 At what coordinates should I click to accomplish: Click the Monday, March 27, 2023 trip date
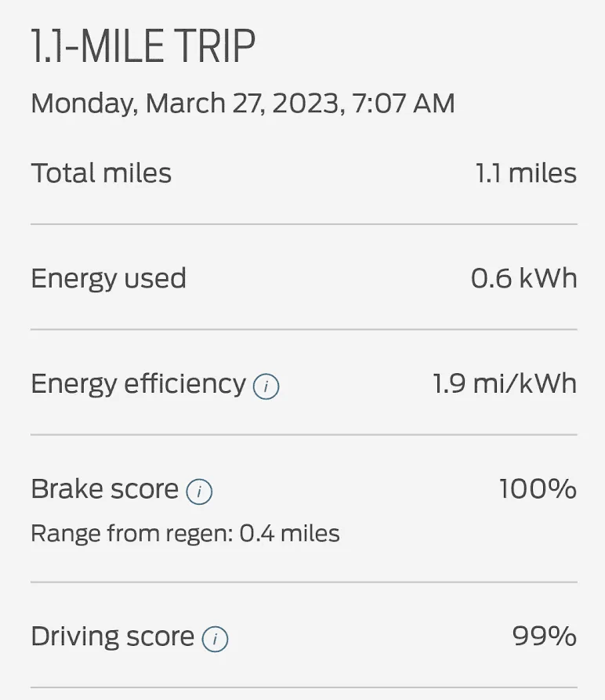242,103
